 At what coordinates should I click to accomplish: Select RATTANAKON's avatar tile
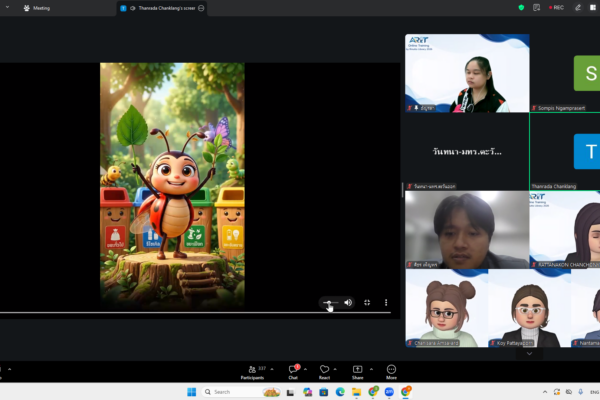[x=565, y=230]
